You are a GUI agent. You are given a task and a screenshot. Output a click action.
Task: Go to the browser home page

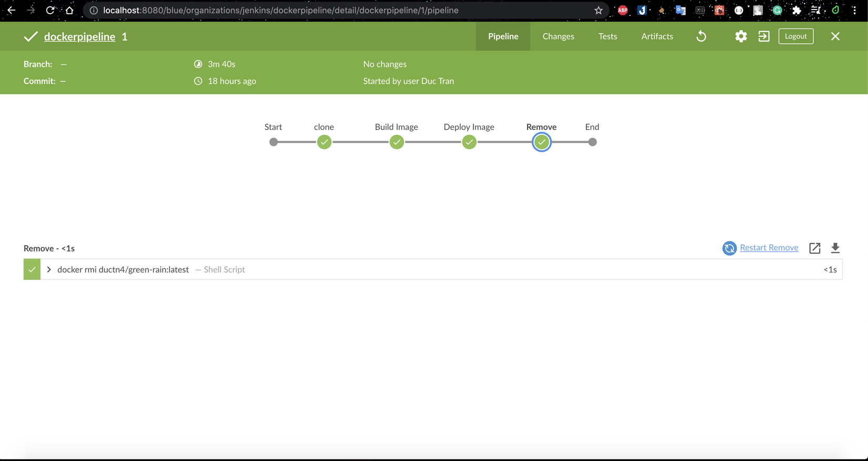pyautogui.click(x=69, y=10)
